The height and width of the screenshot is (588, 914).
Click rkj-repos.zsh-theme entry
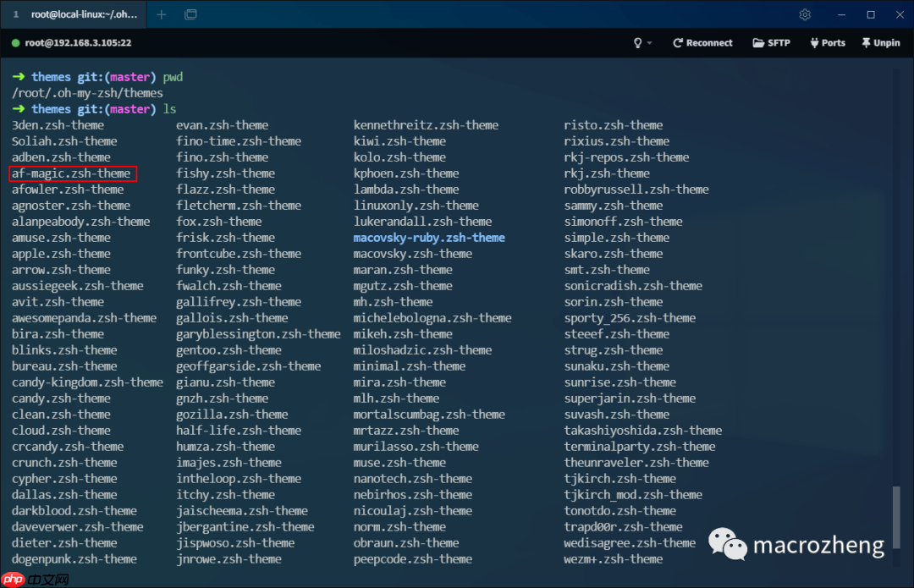click(626, 157)
